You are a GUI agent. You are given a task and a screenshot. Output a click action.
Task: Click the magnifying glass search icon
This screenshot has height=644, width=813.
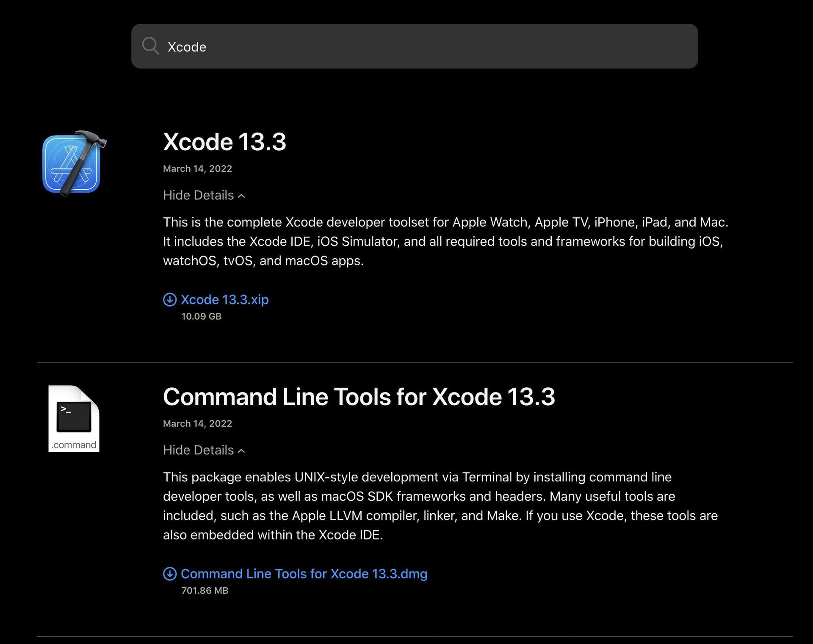click(150, 46)
